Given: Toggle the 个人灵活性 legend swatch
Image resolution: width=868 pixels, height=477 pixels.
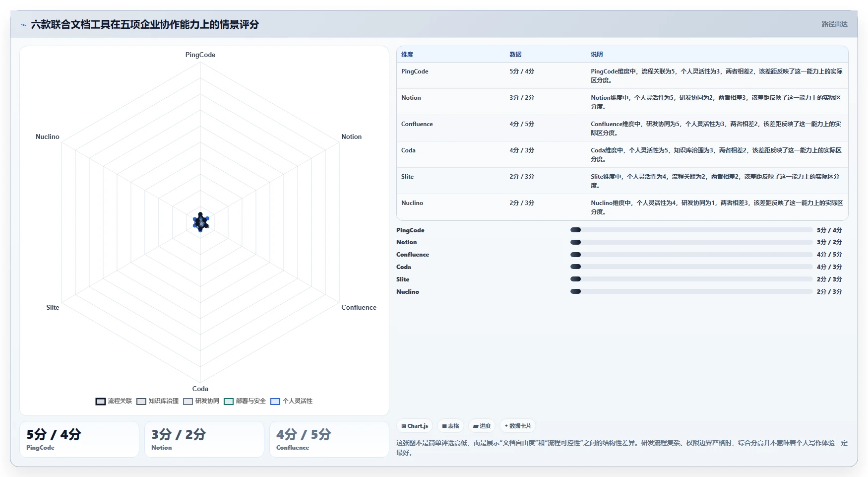Looking at the screenshot, I should 275,402.
